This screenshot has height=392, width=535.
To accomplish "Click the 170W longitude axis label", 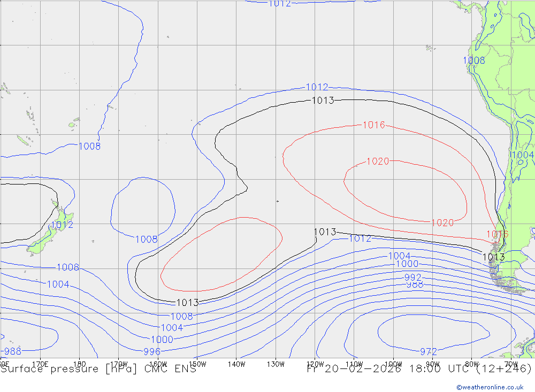I will pos(119,364).
